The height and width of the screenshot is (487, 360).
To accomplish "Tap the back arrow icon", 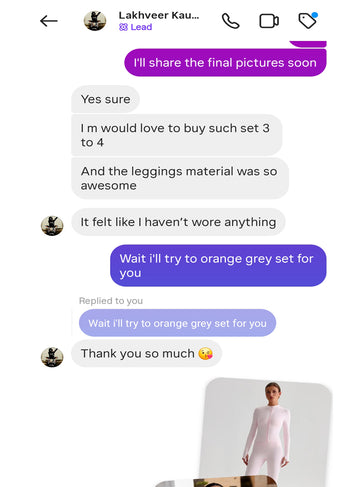I will tap(49, 21).
